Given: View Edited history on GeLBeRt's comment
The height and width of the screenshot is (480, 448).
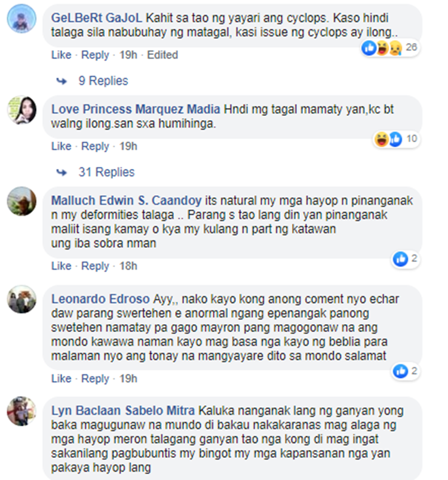Looking at the screenshot, I should 162,55.
